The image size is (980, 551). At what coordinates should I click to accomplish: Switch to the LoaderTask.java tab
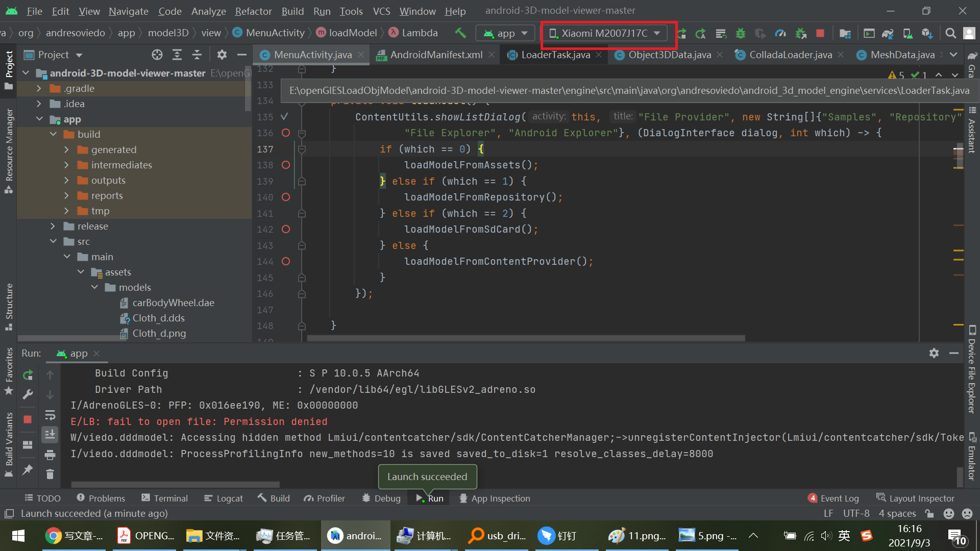[x=555, y=55]
